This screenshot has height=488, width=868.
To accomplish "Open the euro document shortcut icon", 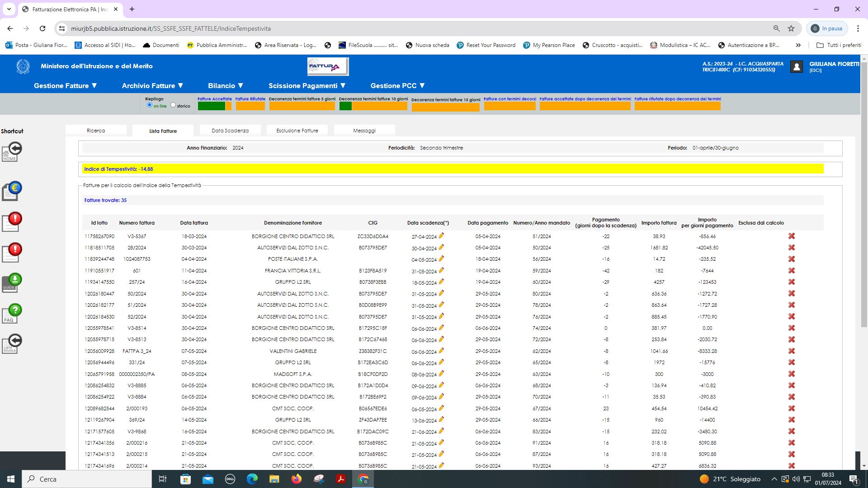I will (12, 191).
